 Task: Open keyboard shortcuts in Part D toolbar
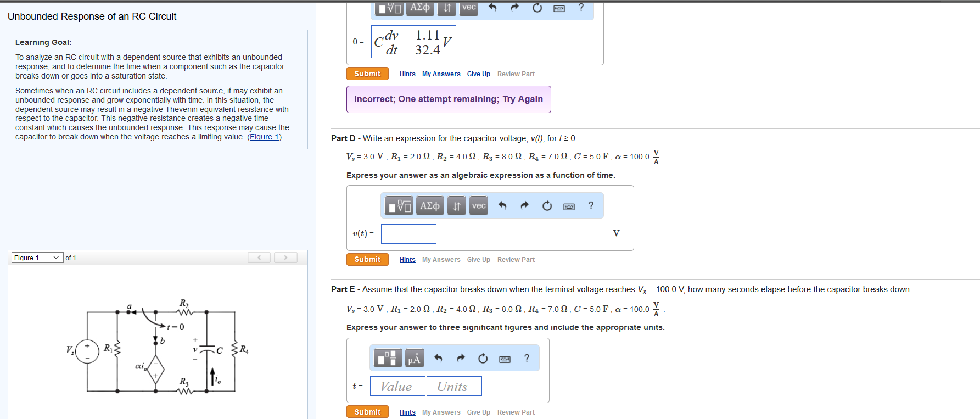click(569, 206)
